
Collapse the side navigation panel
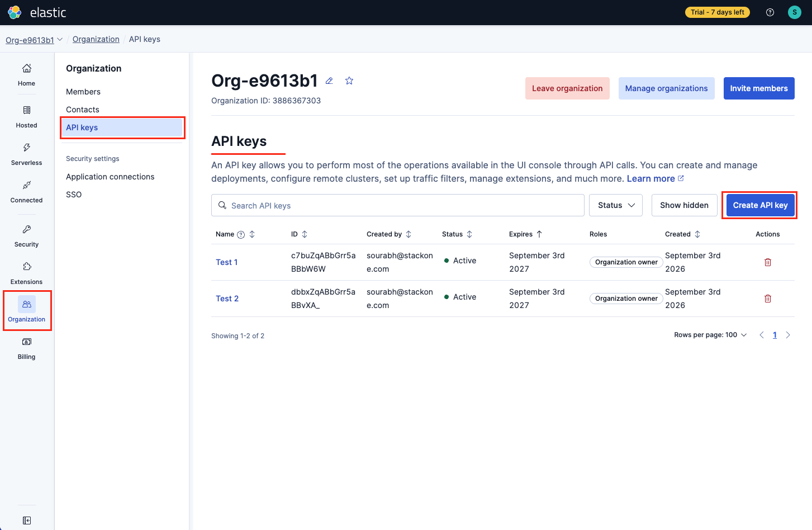click(x=27, y=520)
